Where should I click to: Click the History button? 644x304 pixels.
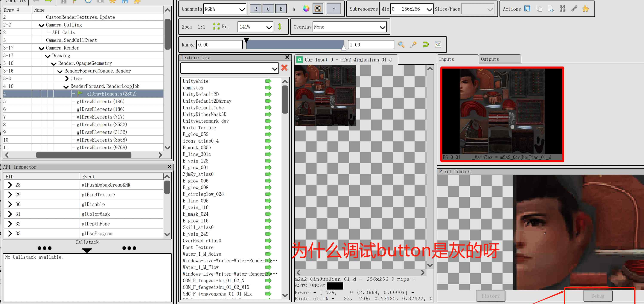pos(490,296)
